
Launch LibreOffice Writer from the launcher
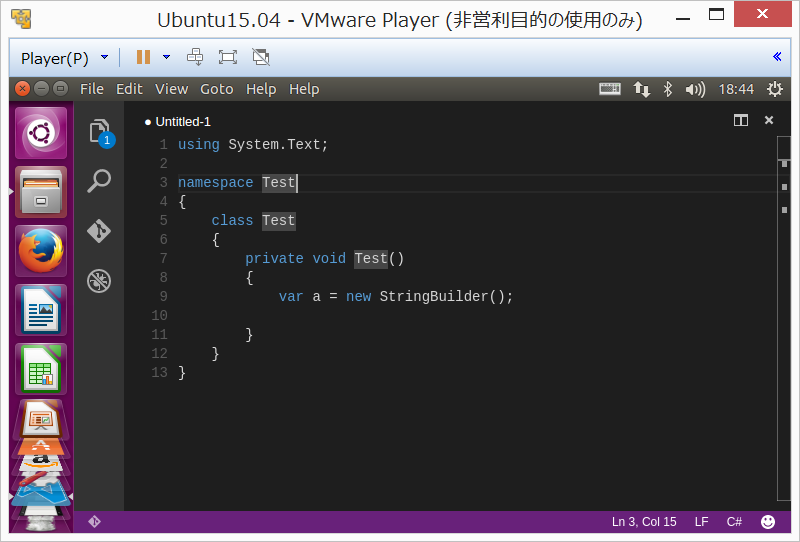(x=41, y=310)
